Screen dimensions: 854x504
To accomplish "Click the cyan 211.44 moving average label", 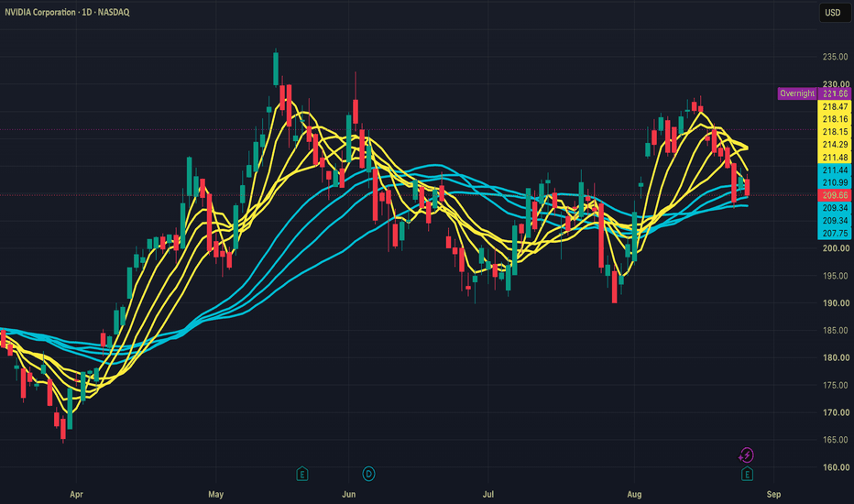I will 835,170.
